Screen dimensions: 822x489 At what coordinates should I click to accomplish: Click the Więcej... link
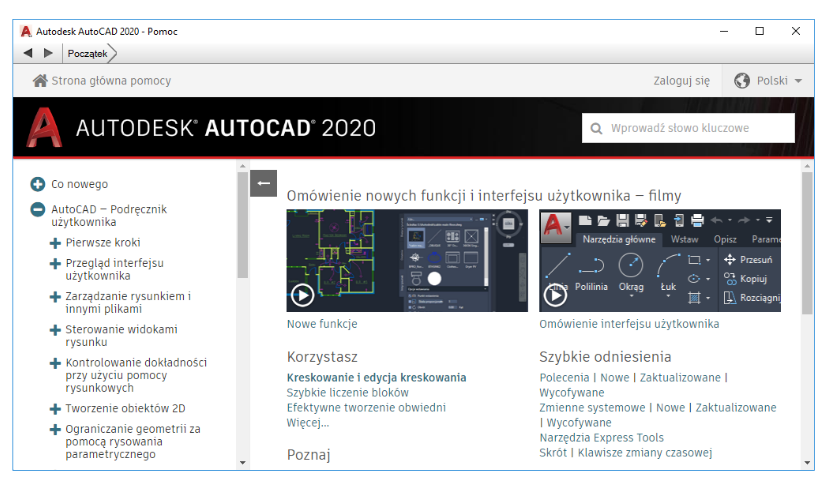tap(308, 422)
